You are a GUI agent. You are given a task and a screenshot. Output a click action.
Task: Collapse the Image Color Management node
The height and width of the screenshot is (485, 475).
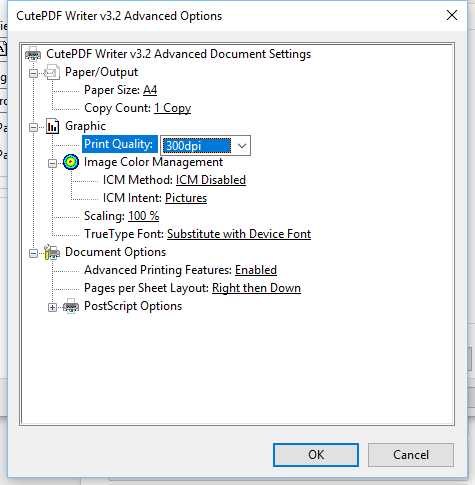click(x=52, y=163)
